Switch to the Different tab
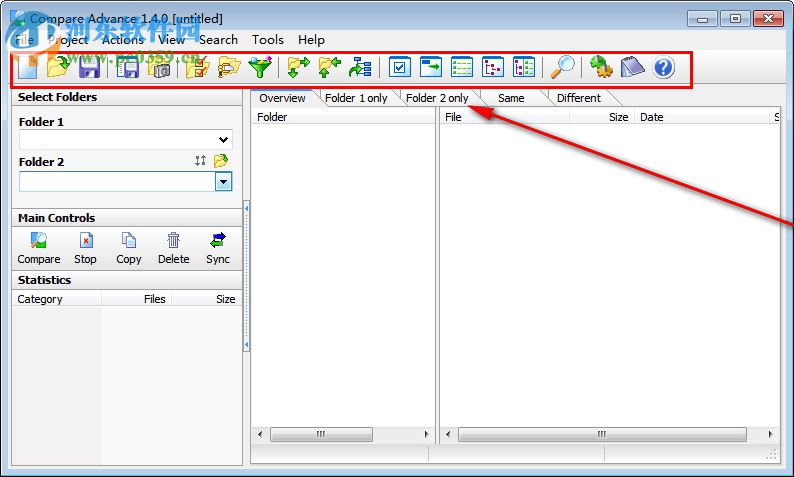The width and height of the screenshot is (794, 477). [x=579, y=98]
